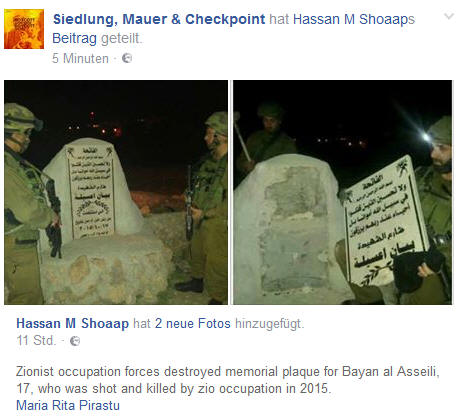
Task: Open Hassan M Shoaaps link in header
Action: point(354,19)
